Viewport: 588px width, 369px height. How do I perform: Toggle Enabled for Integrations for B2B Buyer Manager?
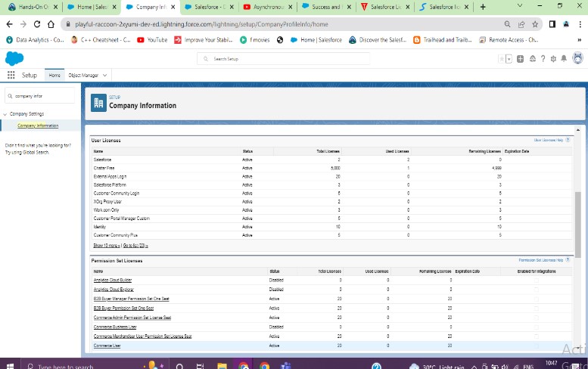(537, 299)
